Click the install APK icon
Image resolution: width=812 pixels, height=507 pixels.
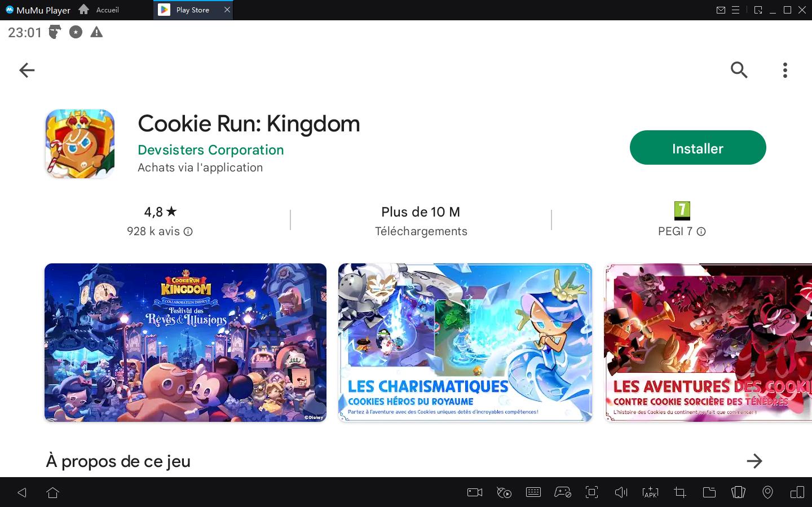(650, 492)
